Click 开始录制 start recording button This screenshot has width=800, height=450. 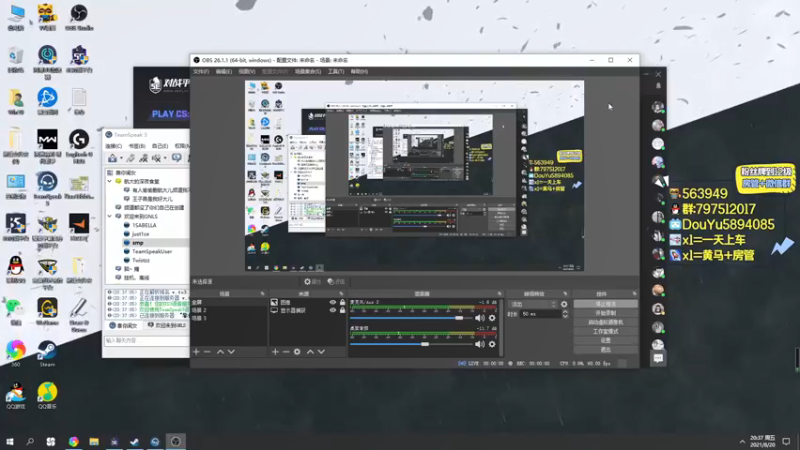[605, 313]
